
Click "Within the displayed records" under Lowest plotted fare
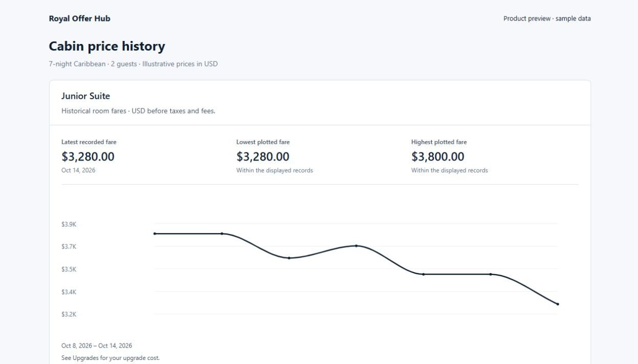(275, 170)
